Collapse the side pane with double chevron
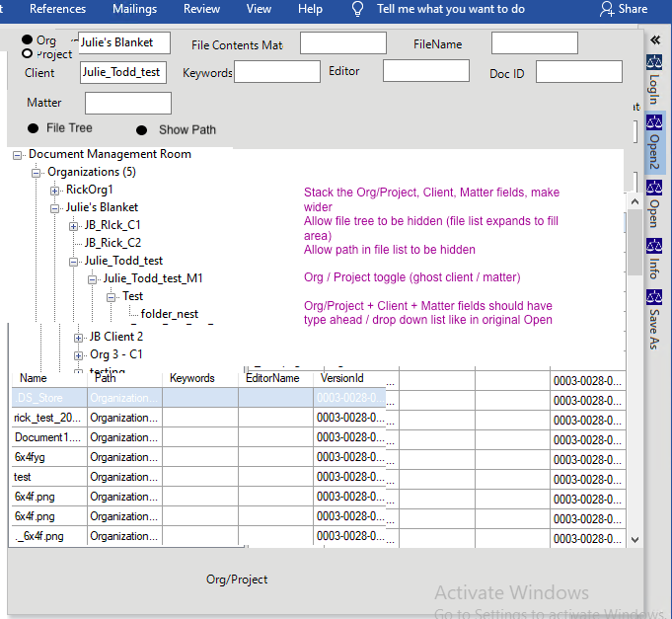Viewport: 672px width, 619px height. pos(655,40)
